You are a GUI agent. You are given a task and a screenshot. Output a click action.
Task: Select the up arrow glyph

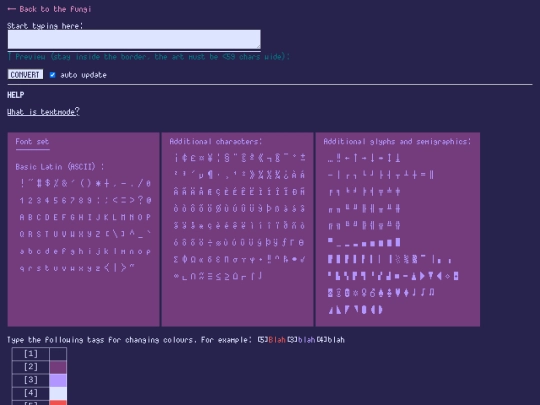355,158
